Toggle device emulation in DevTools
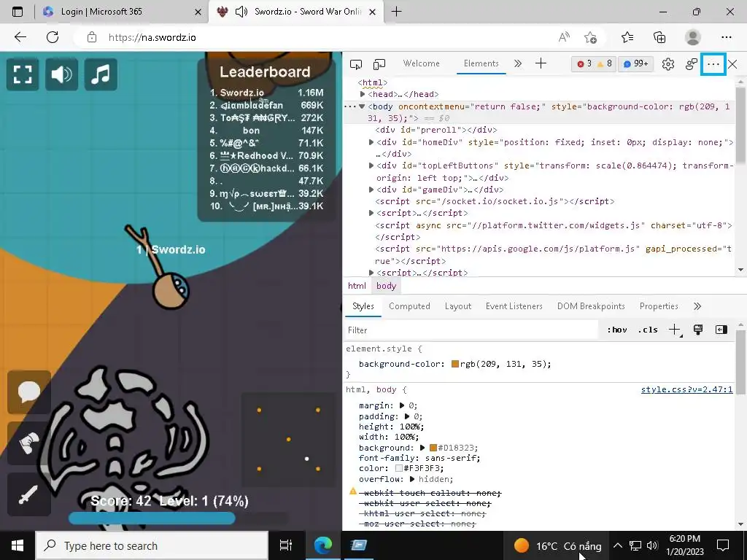 (x=379, y=64)
